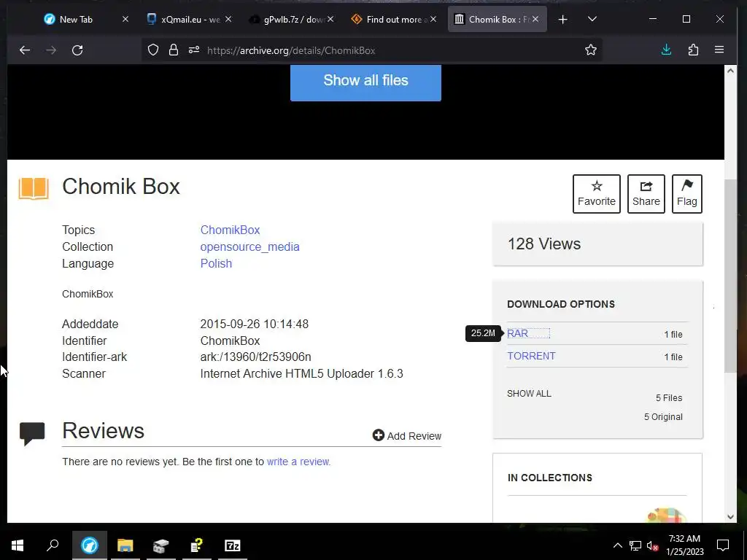
Task: Click the forward navigation arrow
Action: coord(51,50)
